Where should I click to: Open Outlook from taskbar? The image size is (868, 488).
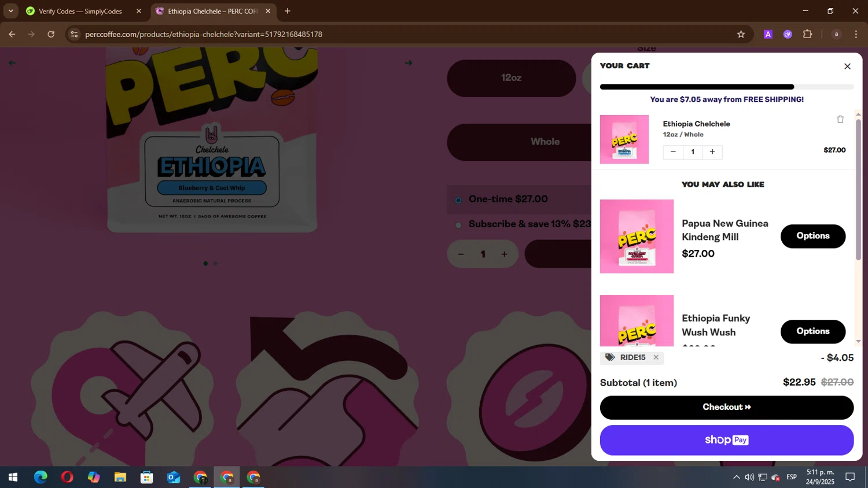174,477
